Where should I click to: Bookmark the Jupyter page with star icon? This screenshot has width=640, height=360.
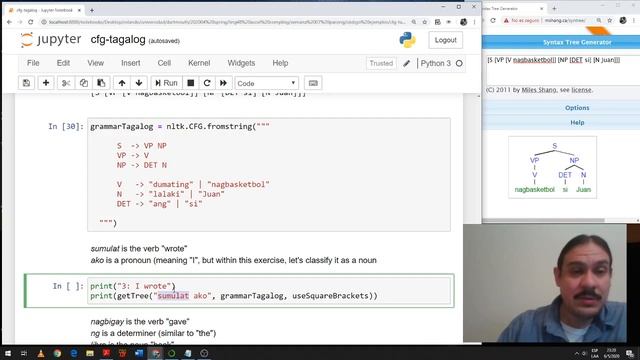coord(425,22)
